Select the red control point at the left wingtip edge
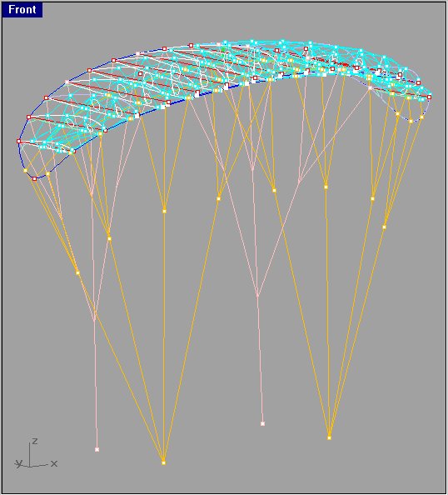 [x=18, y=141]
